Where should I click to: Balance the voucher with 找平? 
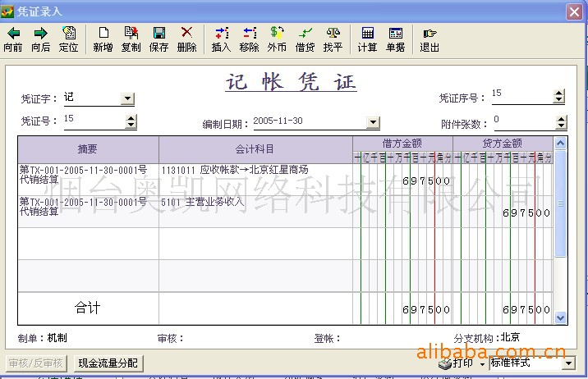click(x=333, y=39)
